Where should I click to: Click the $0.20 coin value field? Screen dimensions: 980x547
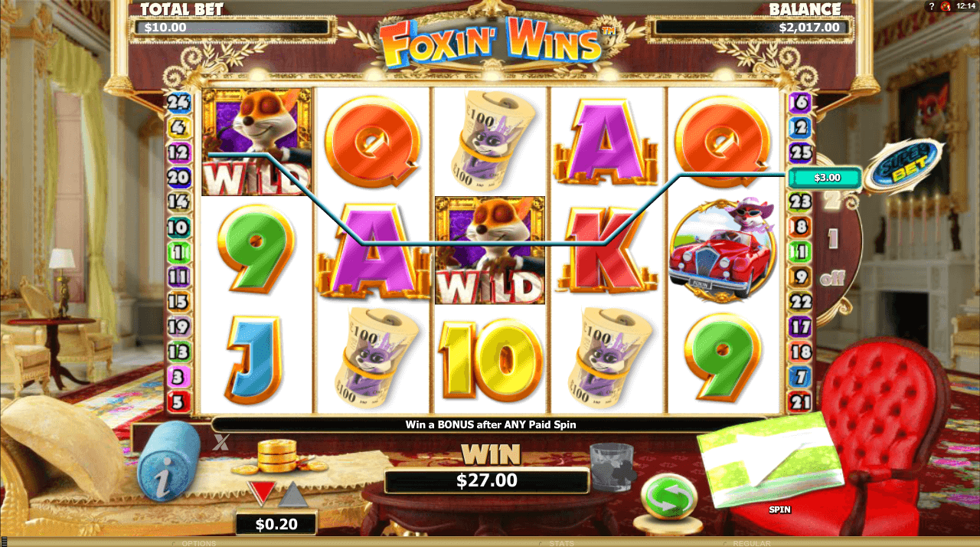point(276,523)
